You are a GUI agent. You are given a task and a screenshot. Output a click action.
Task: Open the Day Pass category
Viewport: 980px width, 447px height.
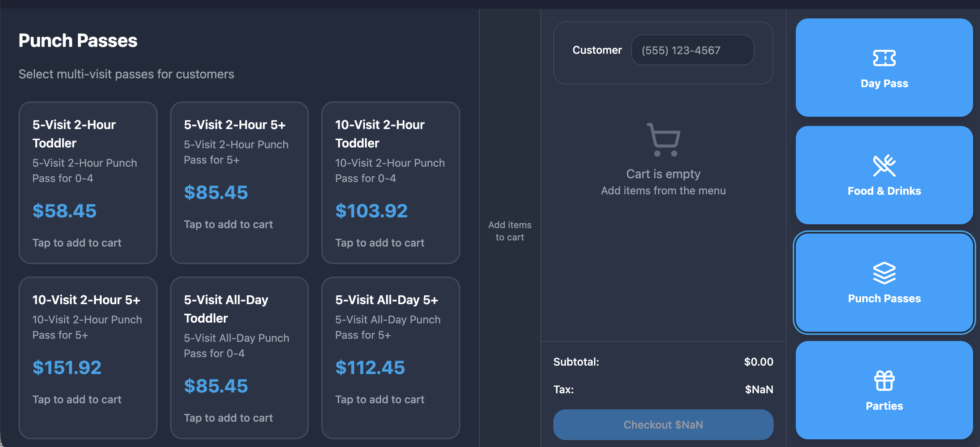coord(884,68)
